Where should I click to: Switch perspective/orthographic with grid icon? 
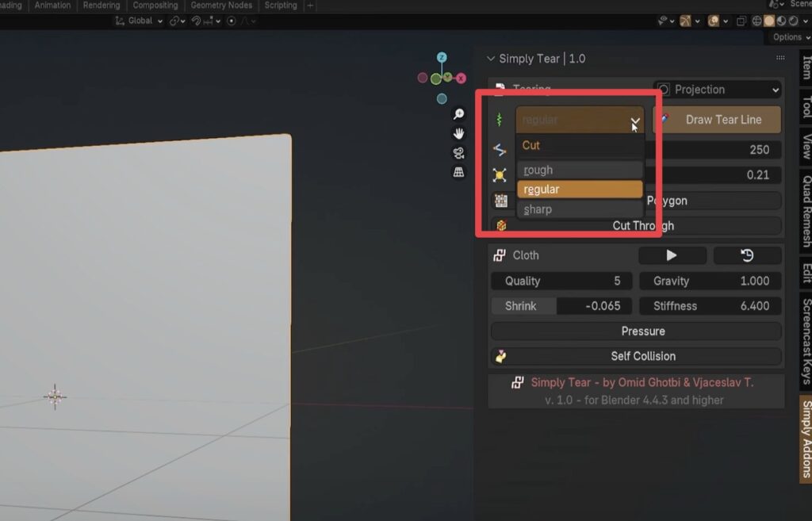pyautogui.click(x=458, y=172)
